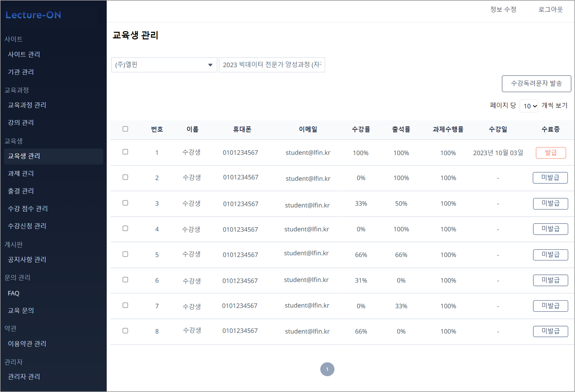
Task: Click the 과제수행률 column header
Action: tap(448, 129)
